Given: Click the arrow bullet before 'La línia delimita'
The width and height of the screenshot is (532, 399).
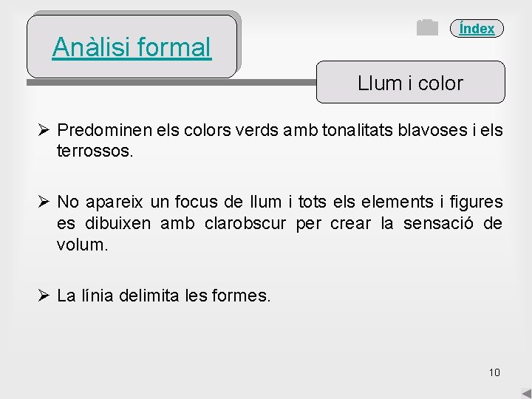Looking at the screenshot, I should coord(44,295).
